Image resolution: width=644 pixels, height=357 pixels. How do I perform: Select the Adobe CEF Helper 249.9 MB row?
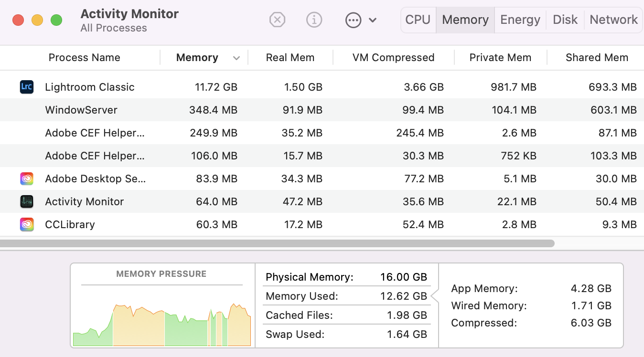coord(322,133)
